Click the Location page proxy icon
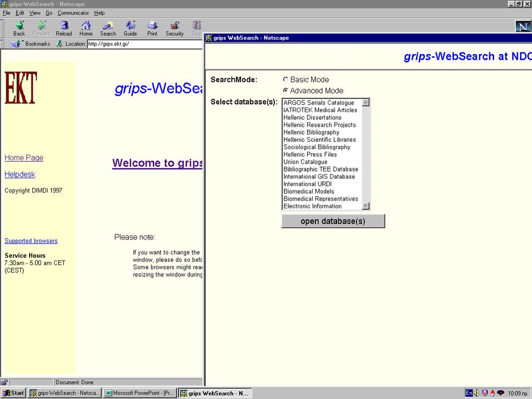Screen dimensions: 532x399 [x=60, y=44]
